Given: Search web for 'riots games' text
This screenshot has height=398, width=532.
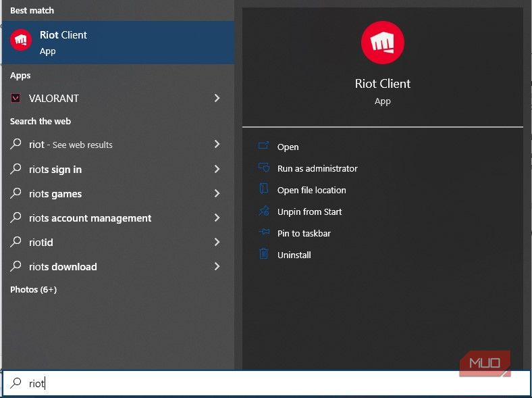Looking at the screenshot, I should pos(55,194).
